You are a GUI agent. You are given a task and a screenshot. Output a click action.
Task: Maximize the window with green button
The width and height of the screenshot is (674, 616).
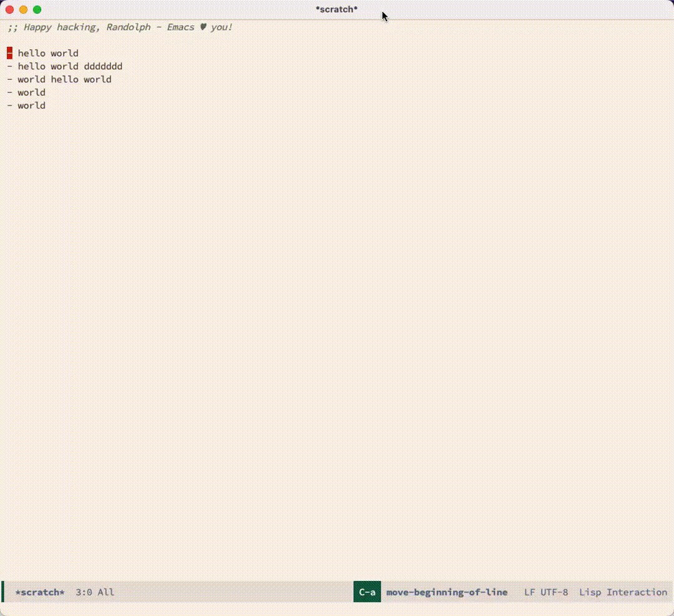point(37,9)
